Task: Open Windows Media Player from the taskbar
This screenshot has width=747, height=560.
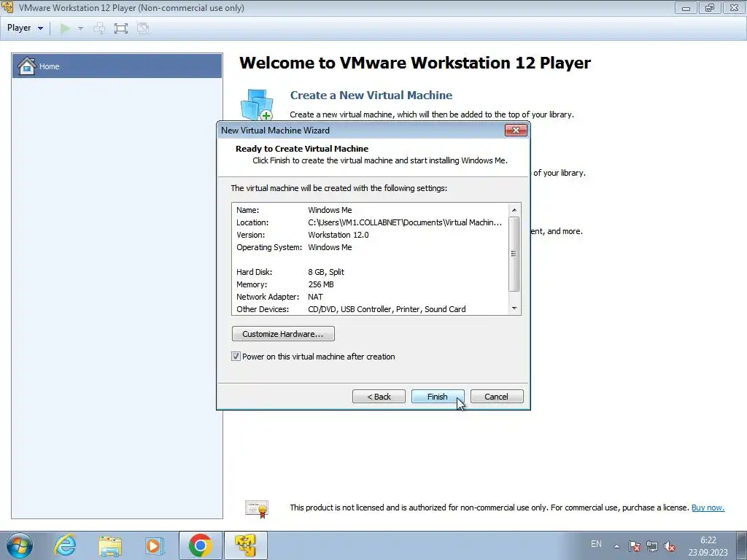Action: tap(154, 545)
